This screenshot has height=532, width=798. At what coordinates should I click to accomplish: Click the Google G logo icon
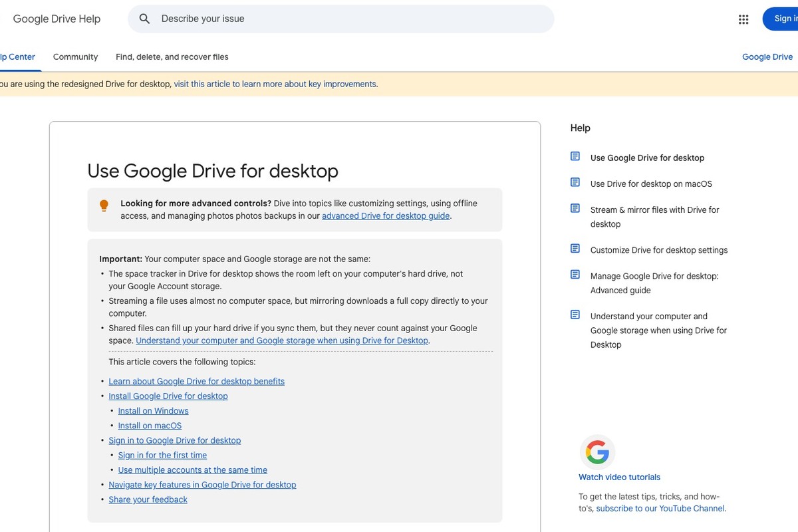pos(597,452)
